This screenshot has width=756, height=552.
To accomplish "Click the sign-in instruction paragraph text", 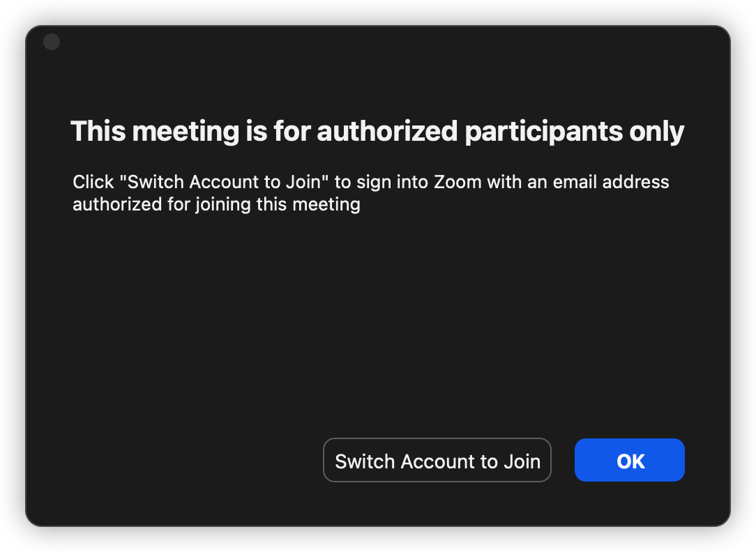I will pos(370,193).
